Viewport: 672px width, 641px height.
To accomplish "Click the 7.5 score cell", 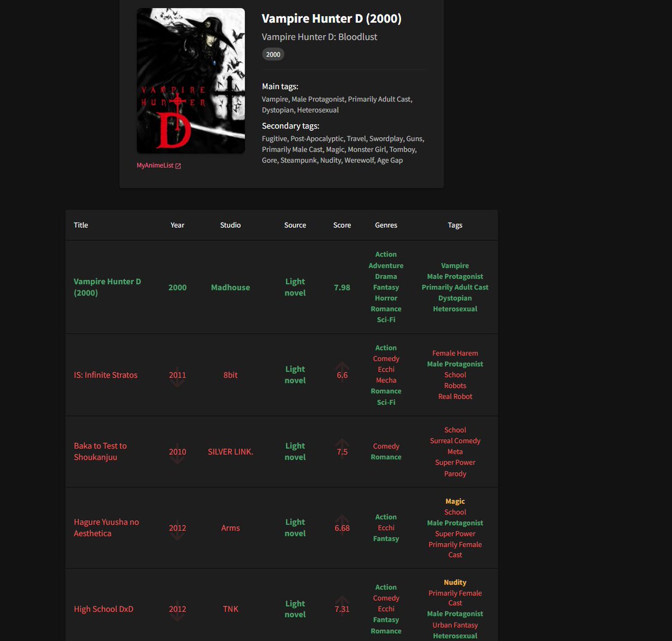I will (x=342, y=452).
